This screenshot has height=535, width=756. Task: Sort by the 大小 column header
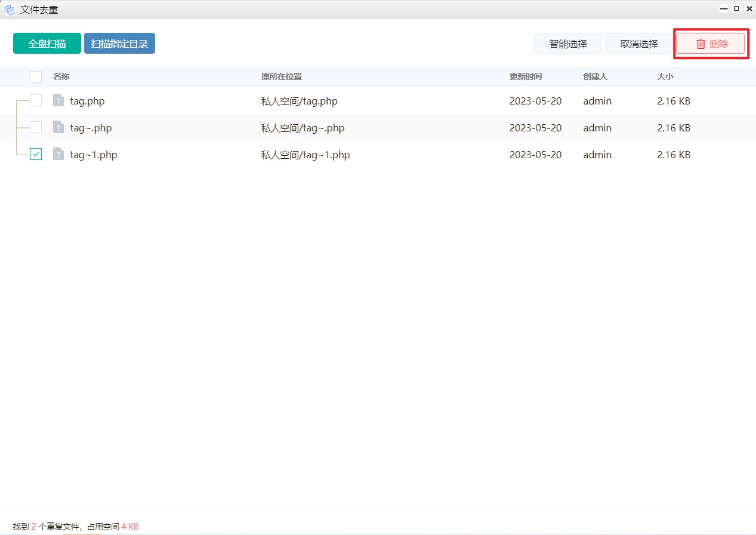click(665, 77)
